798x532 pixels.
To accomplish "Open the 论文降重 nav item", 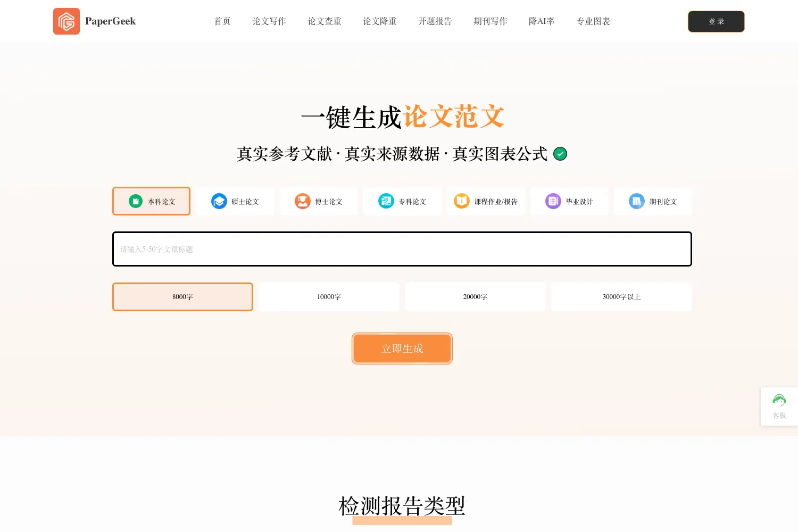I will coord(380,21).
